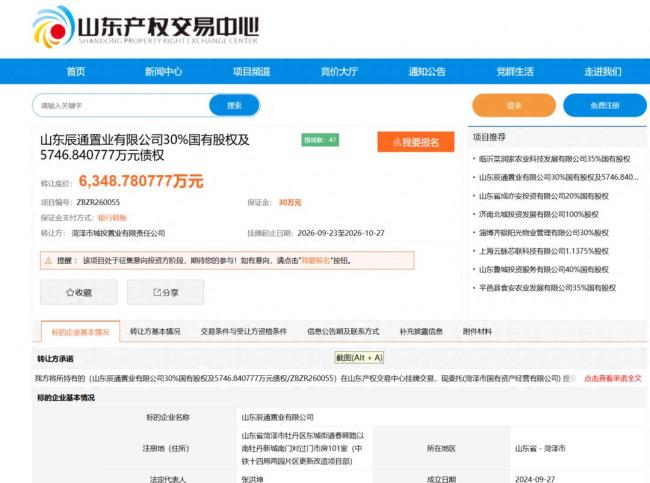Image resolution: width=650 pixels, height=483 pixels.
Task: Click the 我要报名 link inside the reminder notice
Action: (x=316, y=260)
